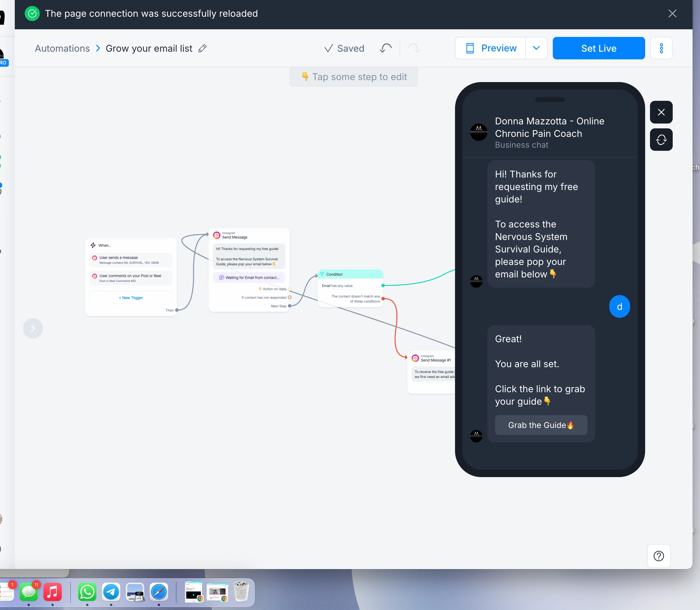Click the Great! You are all set preview message
Image resolution: width=700 pixels, height=610 pixels.
pos(541,384)
